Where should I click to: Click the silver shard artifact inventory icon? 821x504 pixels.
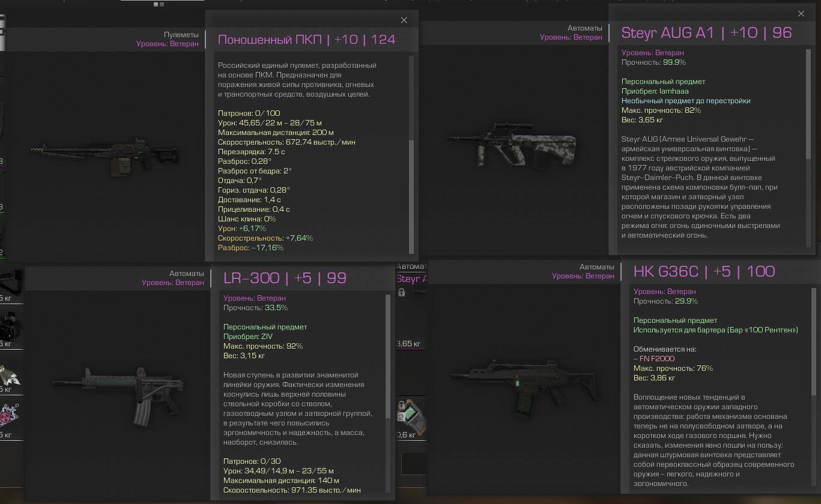pos(11,375)
